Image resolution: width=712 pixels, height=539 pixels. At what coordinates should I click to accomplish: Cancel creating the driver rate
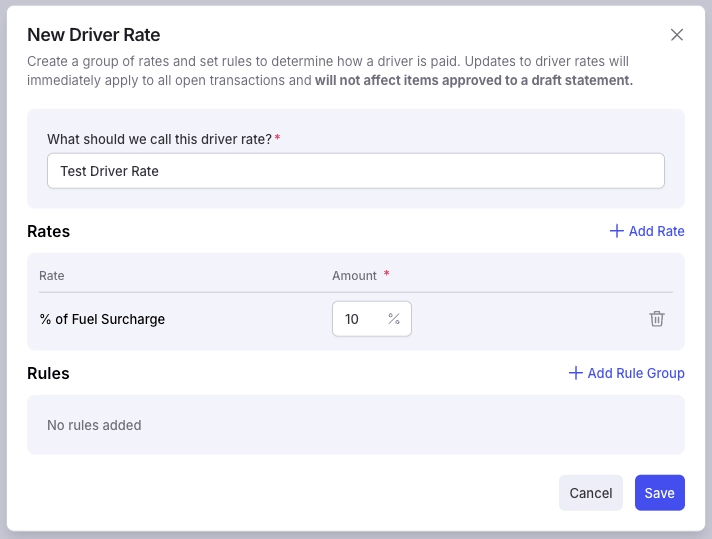pyautogui.click(x=590, y=493)
